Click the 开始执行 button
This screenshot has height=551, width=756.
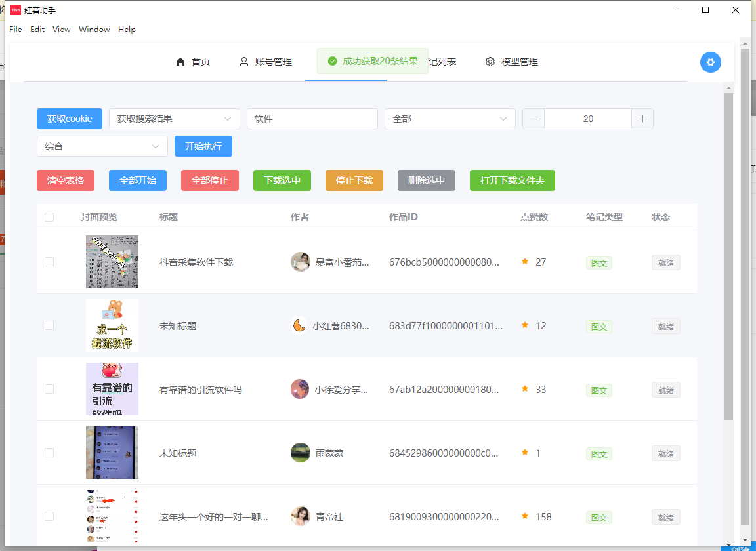pos(203,146)
